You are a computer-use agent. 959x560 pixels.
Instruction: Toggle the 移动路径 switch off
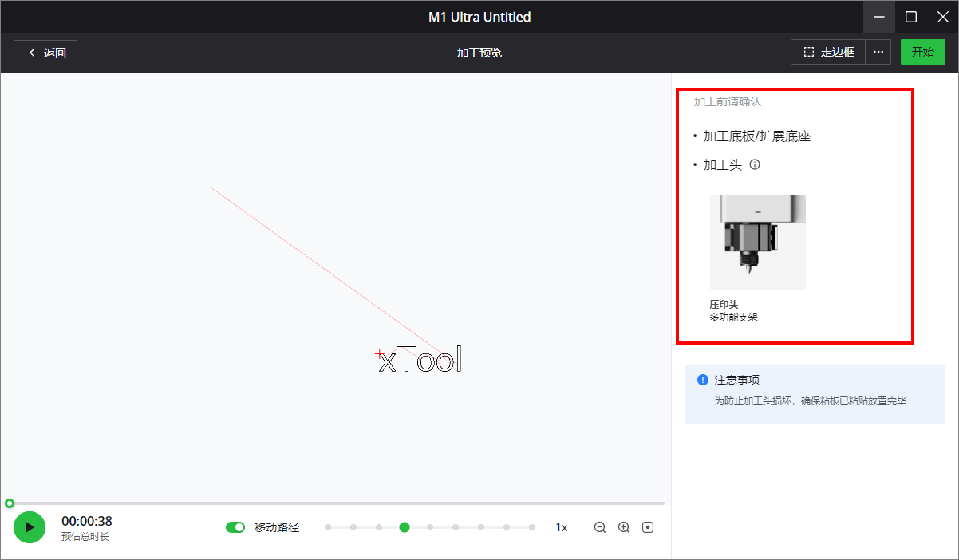235,527
